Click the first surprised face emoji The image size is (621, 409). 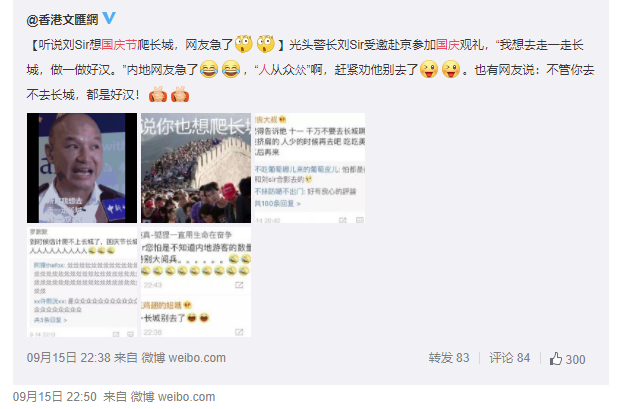tap(244, 44)
